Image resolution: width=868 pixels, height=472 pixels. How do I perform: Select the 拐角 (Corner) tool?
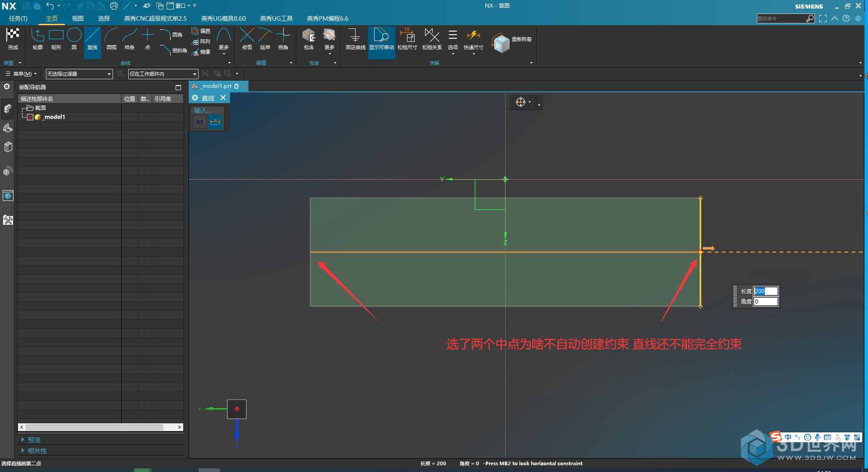point(283,39)
